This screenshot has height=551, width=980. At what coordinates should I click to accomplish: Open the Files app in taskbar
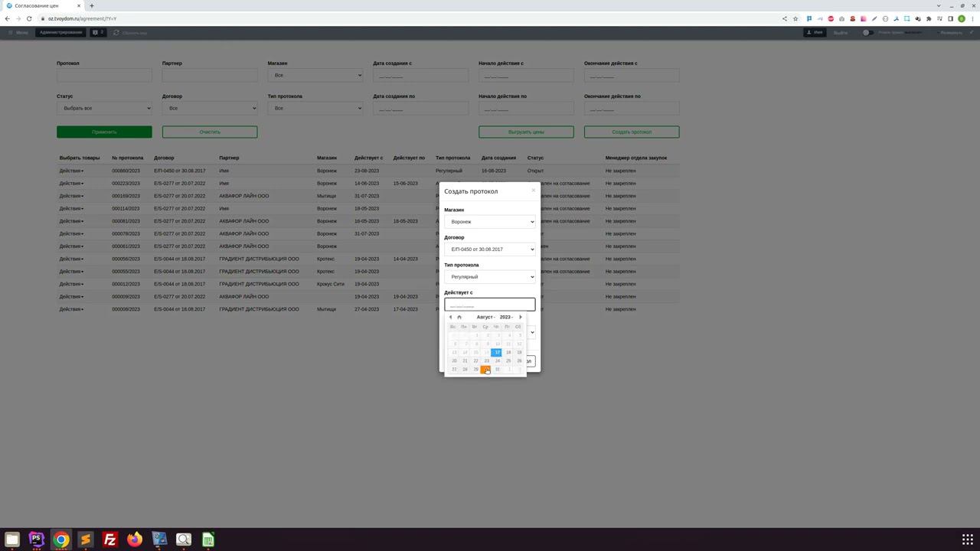(x=12, y=540)
